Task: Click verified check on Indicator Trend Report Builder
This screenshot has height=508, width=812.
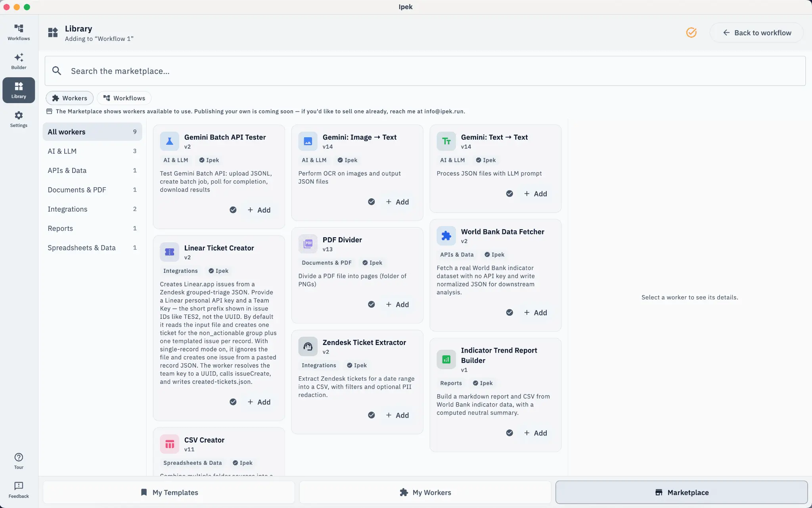Action: coord(509,433)
